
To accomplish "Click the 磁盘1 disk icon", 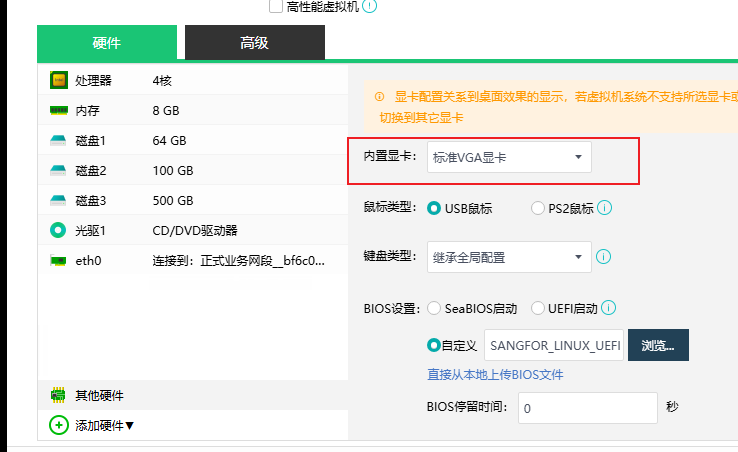I will [58, 140].
